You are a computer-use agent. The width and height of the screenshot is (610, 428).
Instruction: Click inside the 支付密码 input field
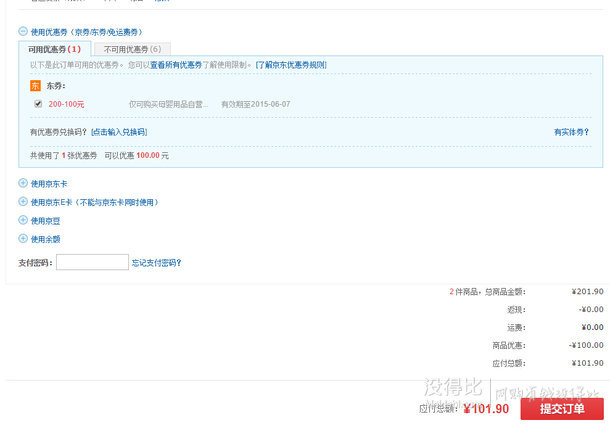pyautogui.click(x=92, y=263)
